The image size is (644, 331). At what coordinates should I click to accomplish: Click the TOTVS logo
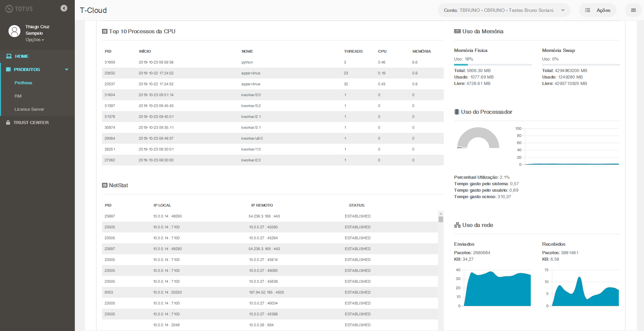coord(19,9)
